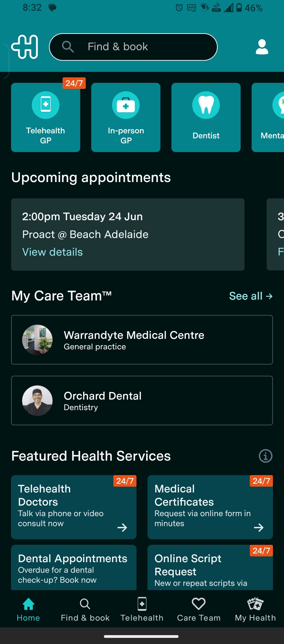Open the Care Team bottom tab
This screenshot has width=284, height=644.
pos(199,609)
